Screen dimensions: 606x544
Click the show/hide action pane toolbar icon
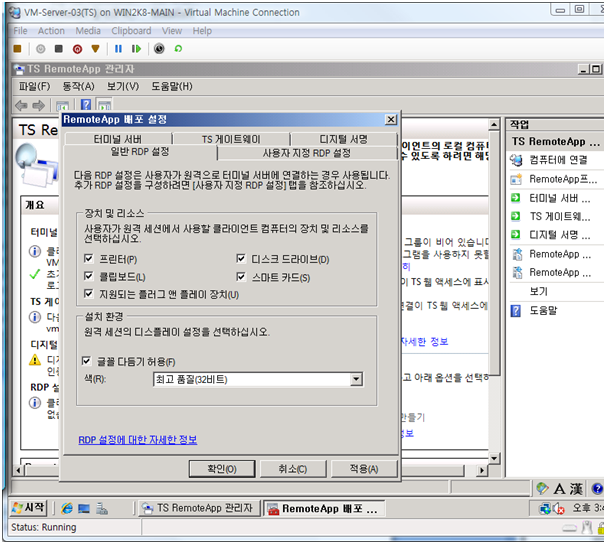[x=105, y=105]
